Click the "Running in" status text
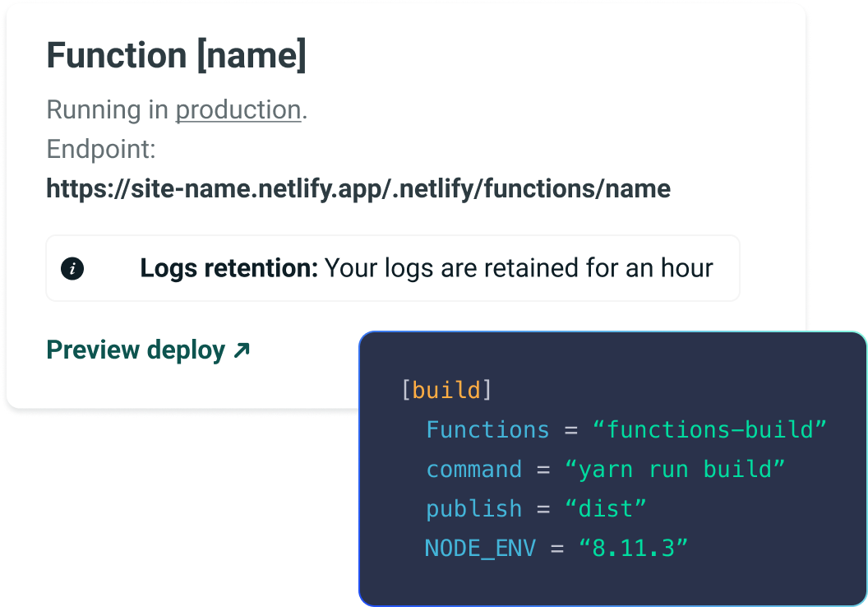This screenshot has height=607, width=868. pyautogui.click(x=108, y=110)
